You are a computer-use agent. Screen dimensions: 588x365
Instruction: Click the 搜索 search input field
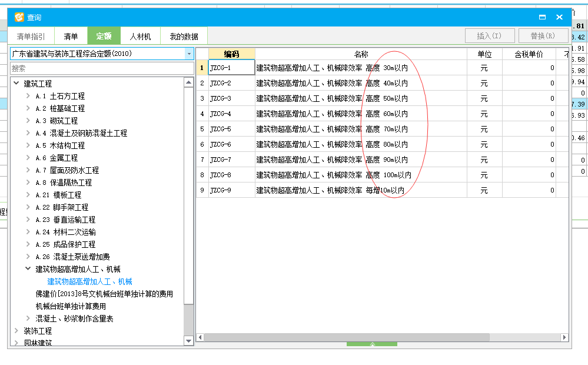(102, 69)
